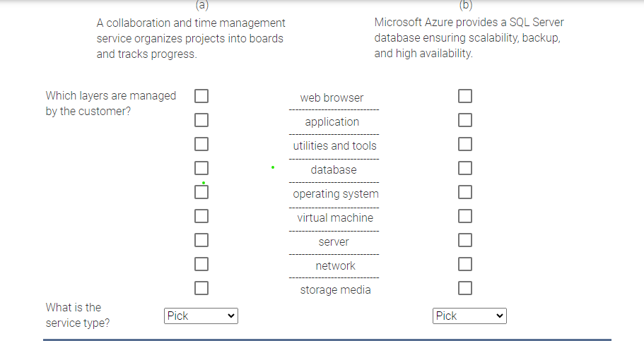This screenshot has width=644, height=341.
Task: Mark virtual machine checkbox for scenario (b)
Action: pyautogui.click(x=465, y=216)
